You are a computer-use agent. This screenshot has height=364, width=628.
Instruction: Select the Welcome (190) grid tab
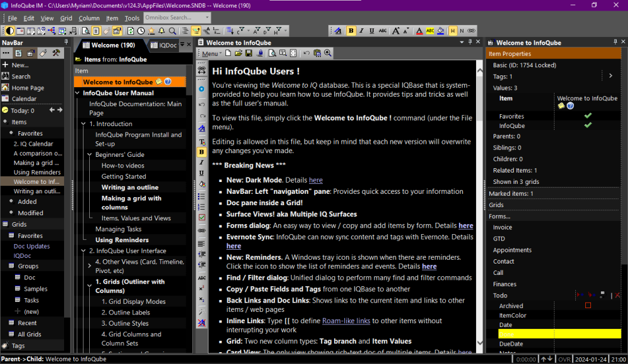[x=109, y=45]
